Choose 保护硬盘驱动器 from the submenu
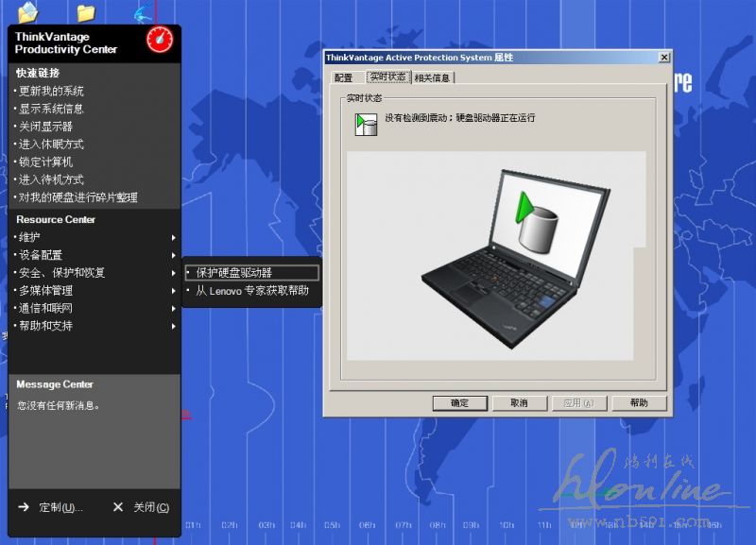 (251, 273)
